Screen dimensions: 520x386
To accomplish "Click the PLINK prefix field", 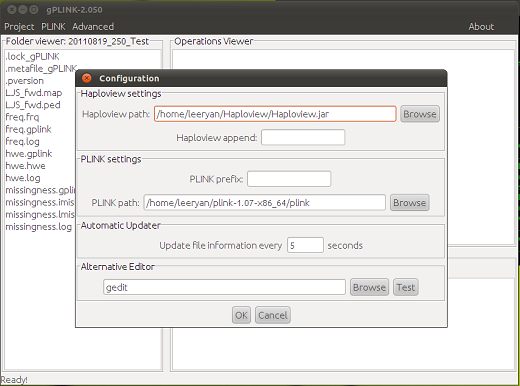I will 289,179.
